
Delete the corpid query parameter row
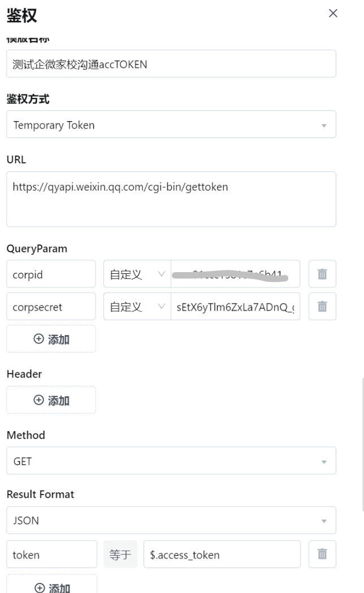point(322,274)
